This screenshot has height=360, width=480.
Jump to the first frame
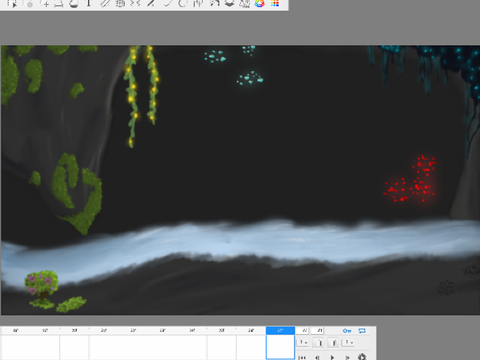302,357
